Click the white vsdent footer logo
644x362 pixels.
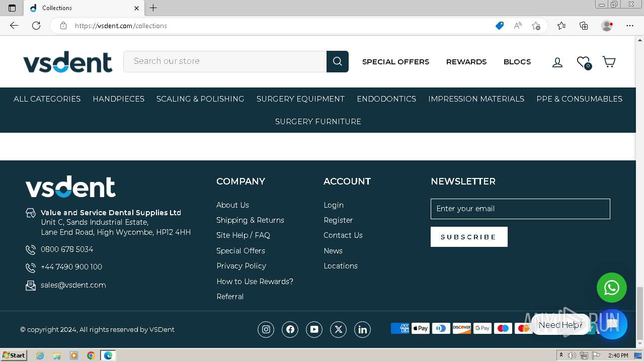[70, 187]
